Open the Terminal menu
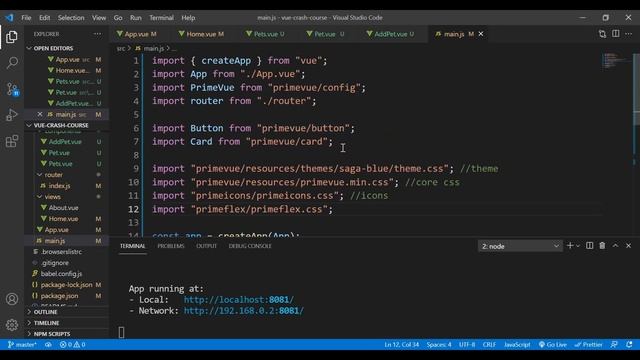640x360 pixels. tap(161, 18)
